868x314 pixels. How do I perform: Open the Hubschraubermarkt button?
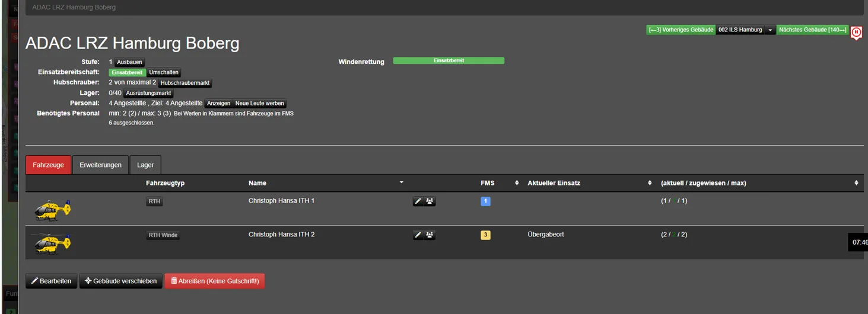pos(185,83)
